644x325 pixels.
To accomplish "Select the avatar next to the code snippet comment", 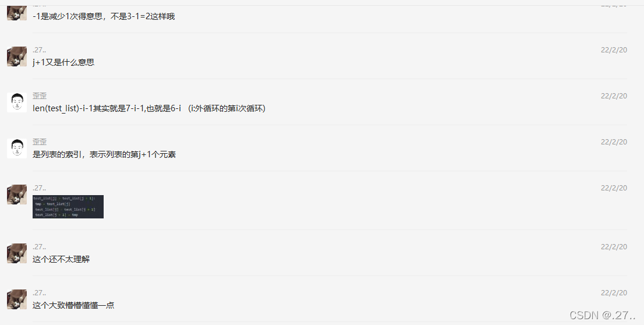I will tap(17, 195).
